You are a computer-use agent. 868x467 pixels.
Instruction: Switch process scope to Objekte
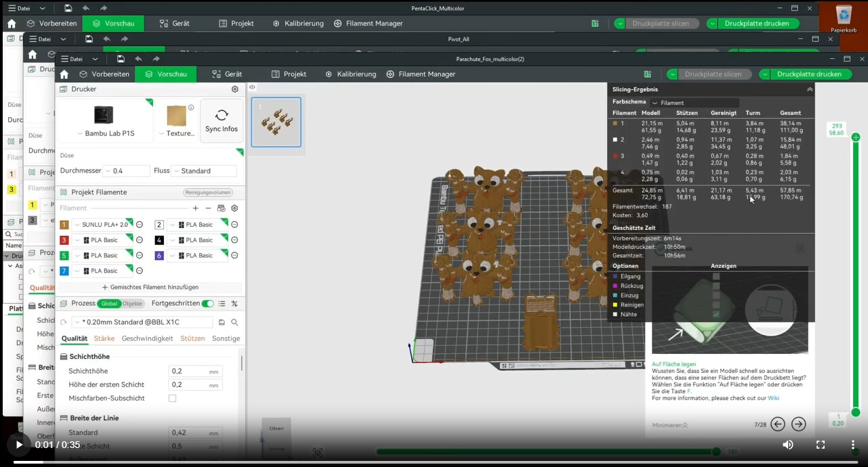[x=133, y=304]
